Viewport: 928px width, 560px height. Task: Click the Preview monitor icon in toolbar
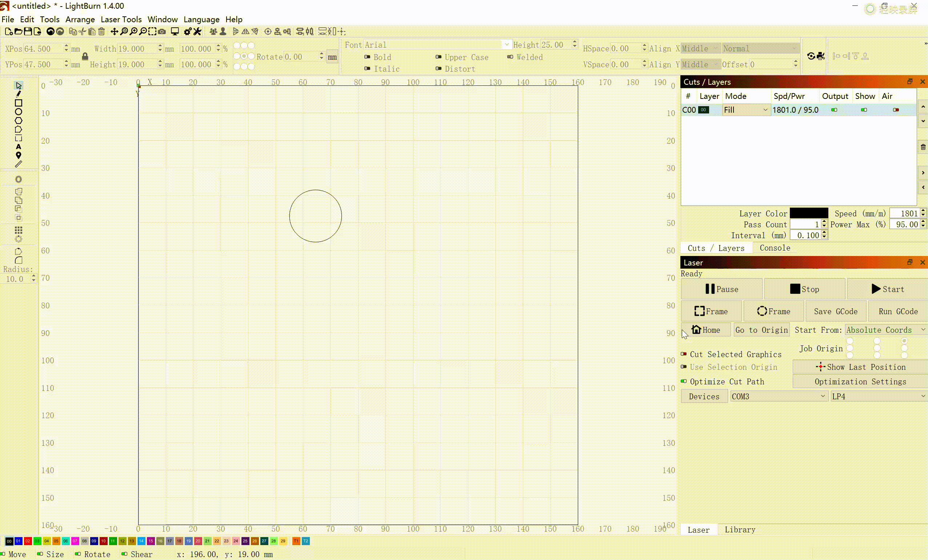point(175,32)
